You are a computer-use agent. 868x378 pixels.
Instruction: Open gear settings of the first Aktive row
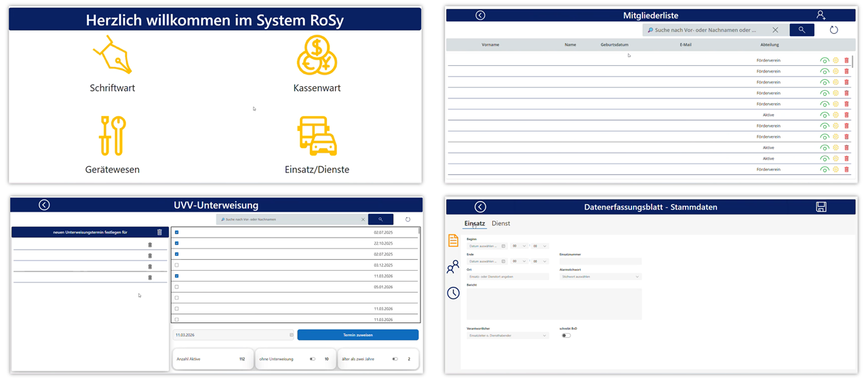(836, 115)
